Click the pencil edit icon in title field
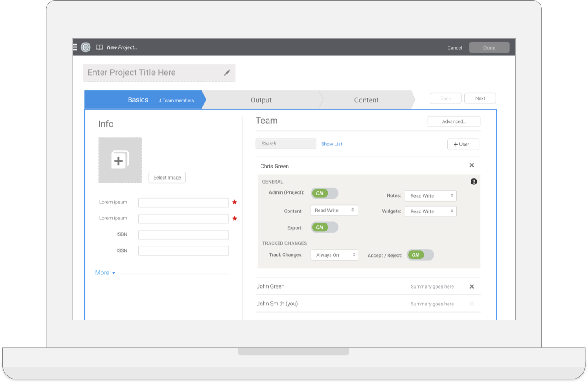The width and height of the screenshot is (588, 383). pos(227,73)
